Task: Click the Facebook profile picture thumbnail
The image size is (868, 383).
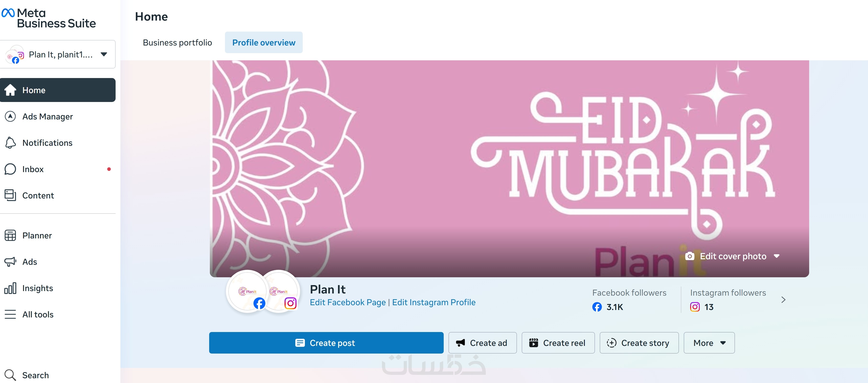Action: pos(248,291)
